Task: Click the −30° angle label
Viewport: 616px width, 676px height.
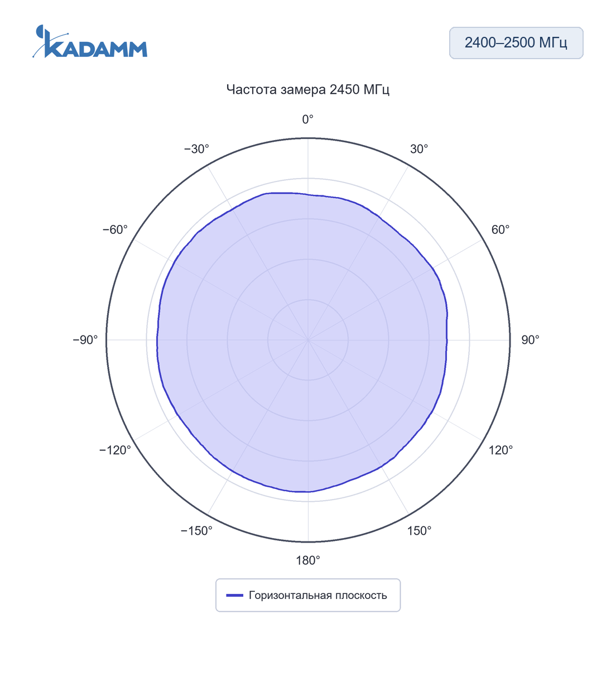Action: tap(196, 149)
